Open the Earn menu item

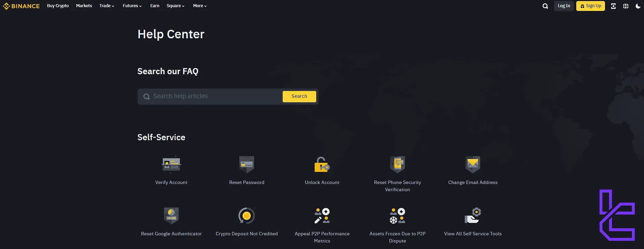(155, 6)
